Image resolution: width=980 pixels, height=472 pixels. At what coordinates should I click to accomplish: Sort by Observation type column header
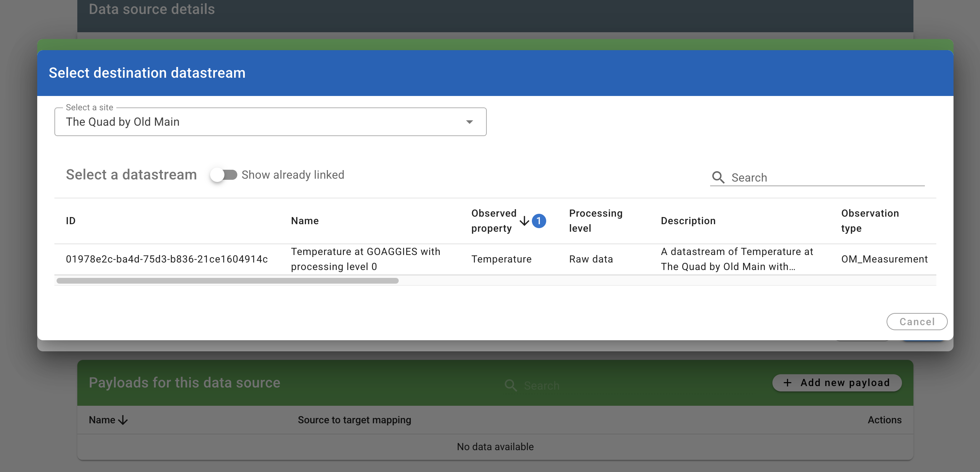(x=870, y=221)
